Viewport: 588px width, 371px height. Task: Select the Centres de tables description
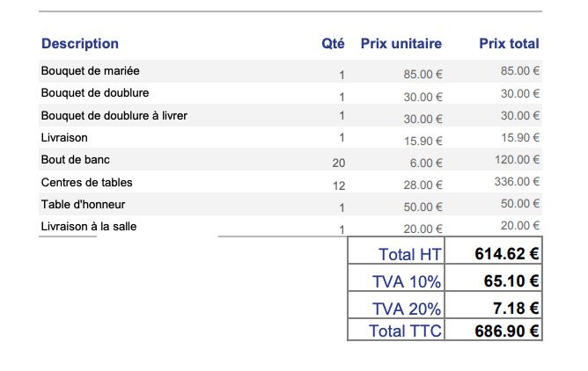(86, 182)
